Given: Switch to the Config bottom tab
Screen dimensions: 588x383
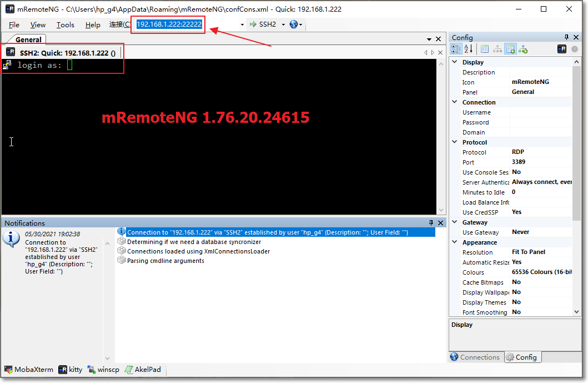Looking at the screenshot, I should click(x=522, y=357).
